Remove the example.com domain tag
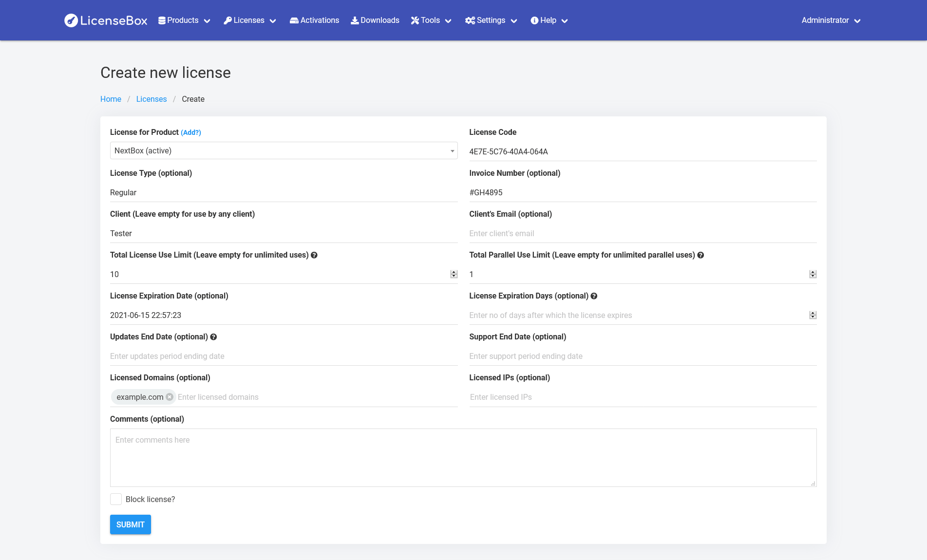 [x=170, y=397]
